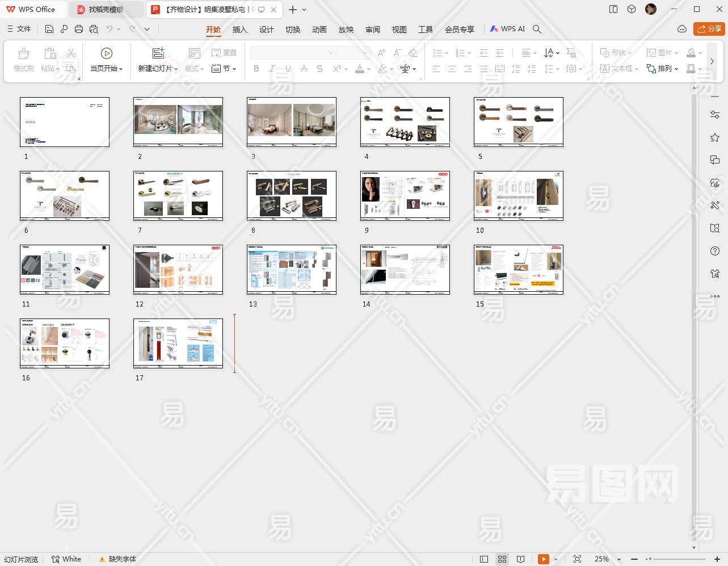Expand the 25% zoom level dropdown
The height and width of the screenshot is (566, 728).
(618, 559)
